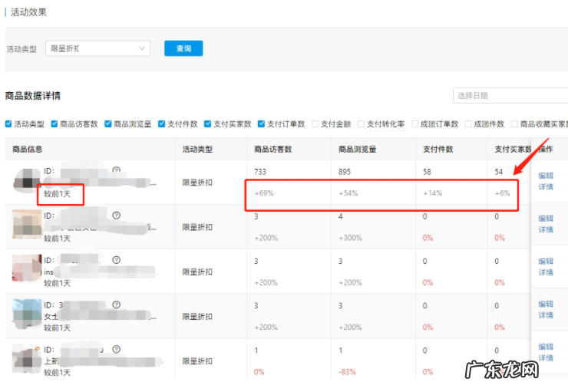
Task: Click the -83% page view change
Action: [347, 372]
